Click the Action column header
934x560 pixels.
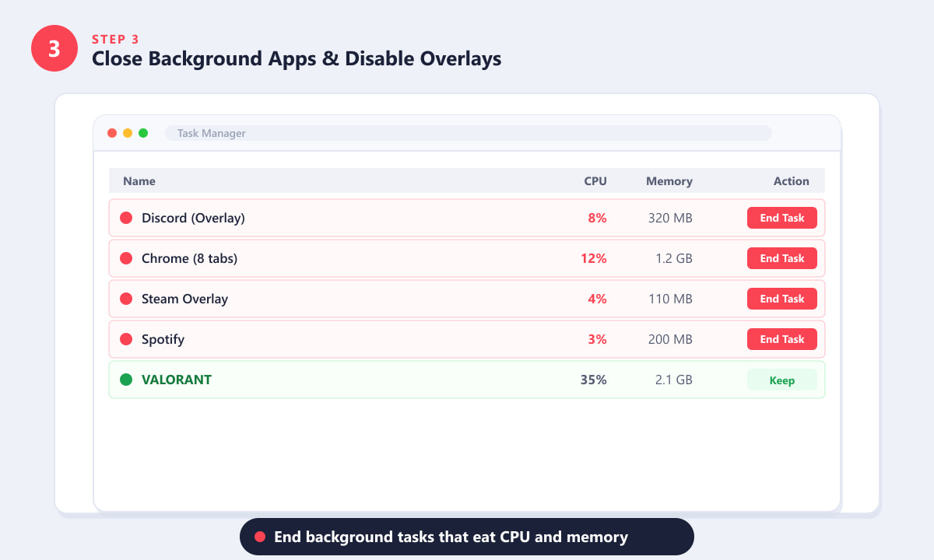792,181
